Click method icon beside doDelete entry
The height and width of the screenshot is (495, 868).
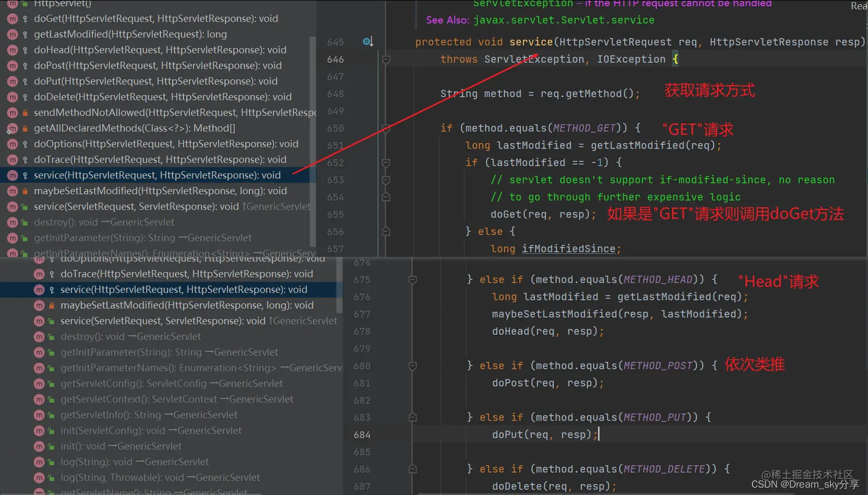(x=12, y=96)
